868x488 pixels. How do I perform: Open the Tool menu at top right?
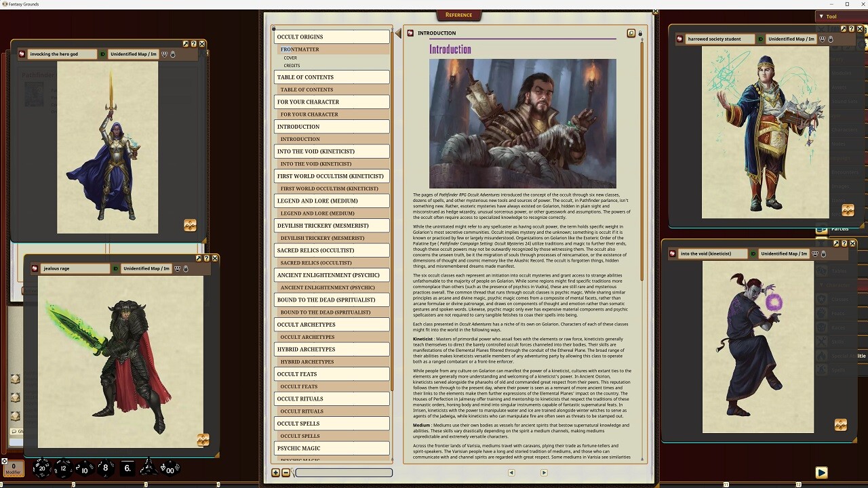coord(832,16)
